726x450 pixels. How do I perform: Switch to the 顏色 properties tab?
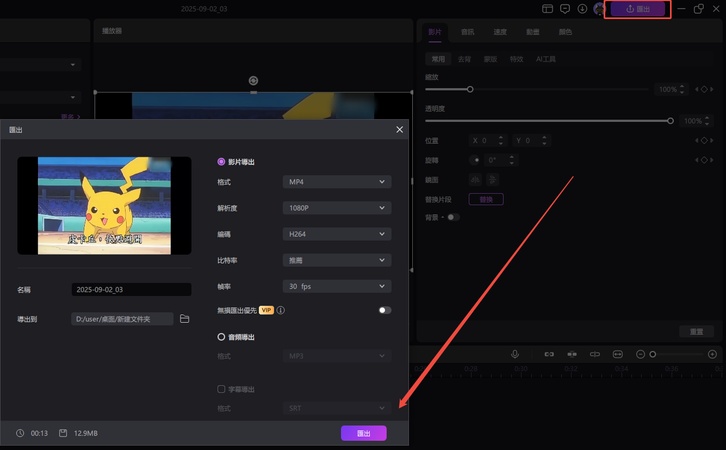click(565, 32)
